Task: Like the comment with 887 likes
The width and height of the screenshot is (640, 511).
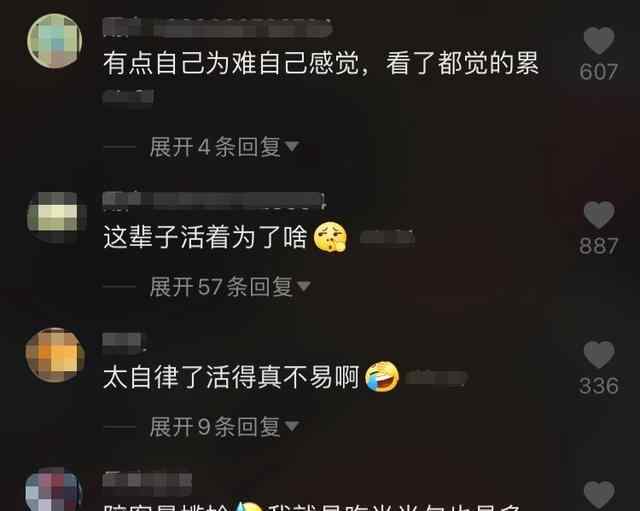Action: click(599, 215)
